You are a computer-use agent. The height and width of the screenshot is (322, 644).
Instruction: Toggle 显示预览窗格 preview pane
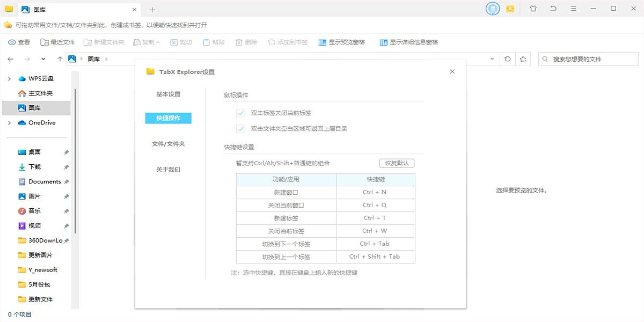click(x=342, y=42)
